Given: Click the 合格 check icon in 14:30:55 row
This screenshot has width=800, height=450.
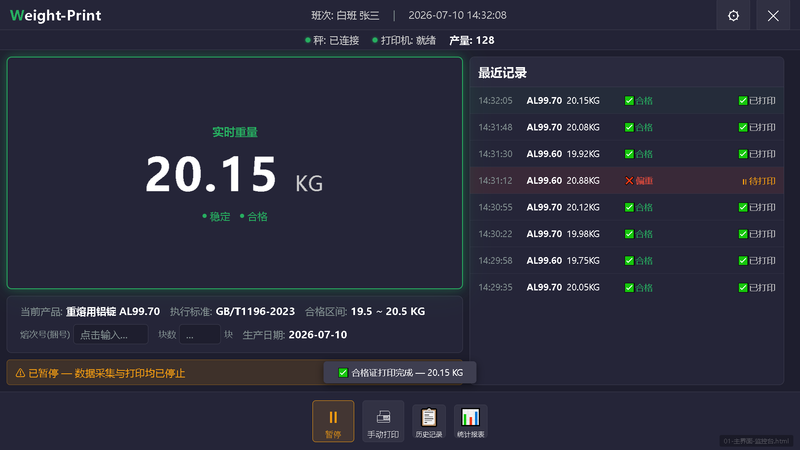Looking at the screenshot, I should click(629, 207).
